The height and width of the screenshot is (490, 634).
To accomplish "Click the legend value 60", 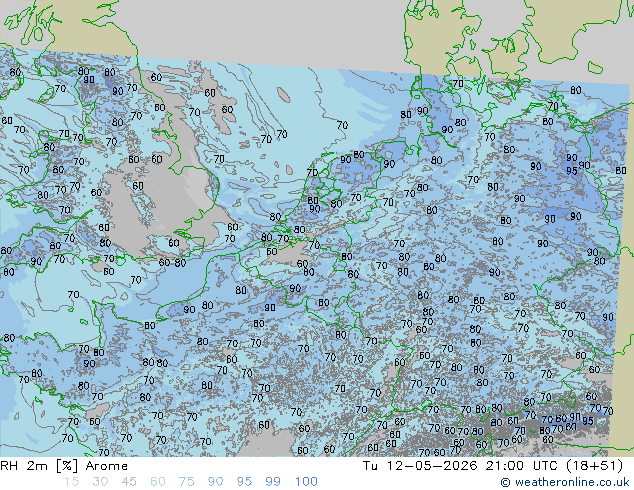I will tap(158, 482).
